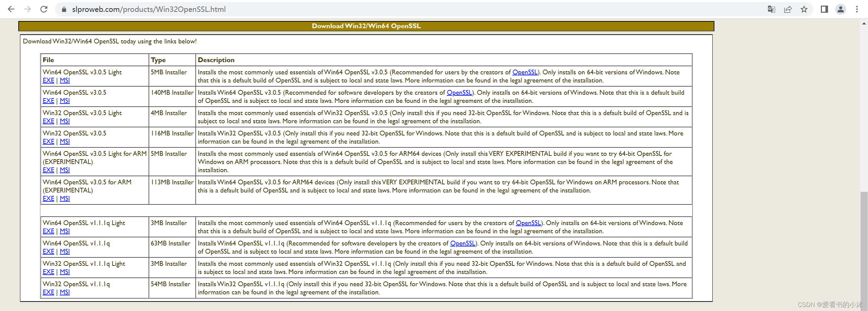Viewport: 868px width, 311px height.
Task: Download MSI for Win64 OpenSSL v1.1.1q Light
Action: [65, 231]
